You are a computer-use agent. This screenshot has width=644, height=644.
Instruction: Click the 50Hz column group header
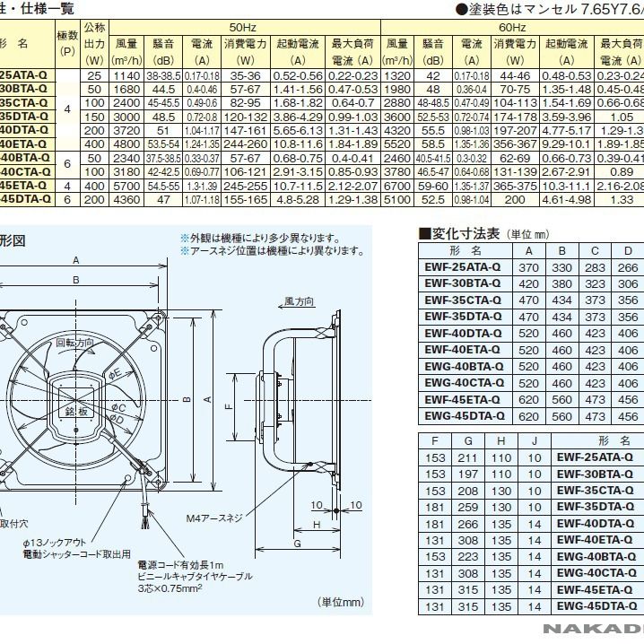tap(242, 28)
